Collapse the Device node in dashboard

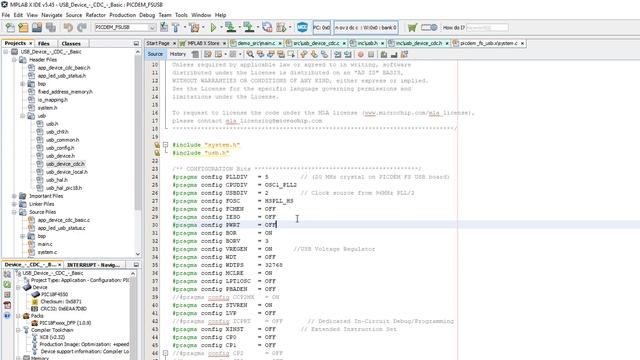18,288
